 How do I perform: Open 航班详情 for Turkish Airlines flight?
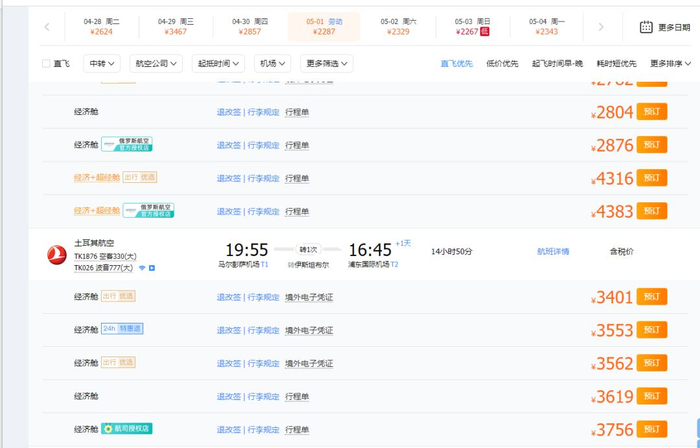coord(553,251)
